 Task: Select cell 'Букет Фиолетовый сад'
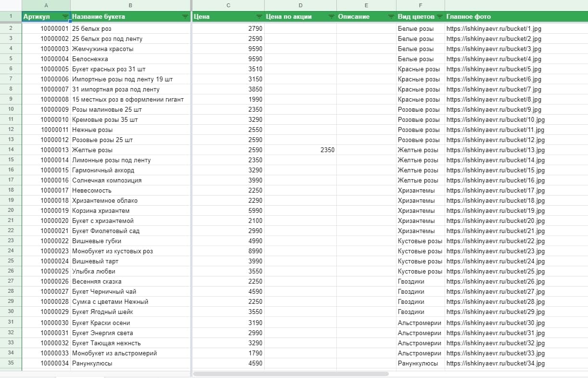[130, 231]
